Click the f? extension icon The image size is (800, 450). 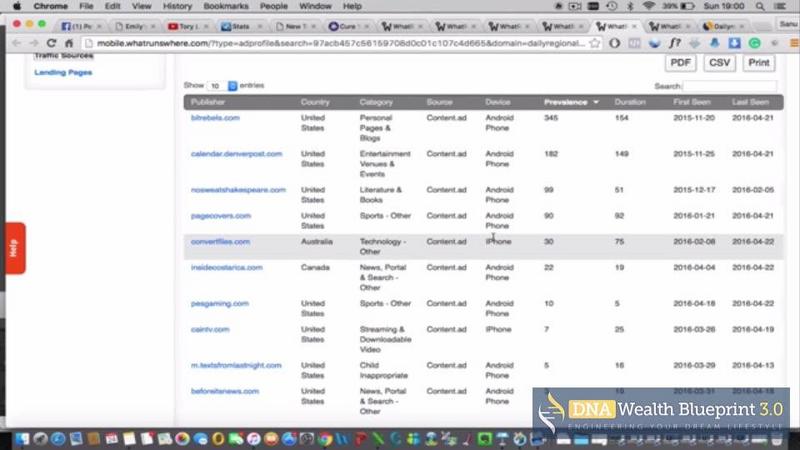click(x=674, y=43)
